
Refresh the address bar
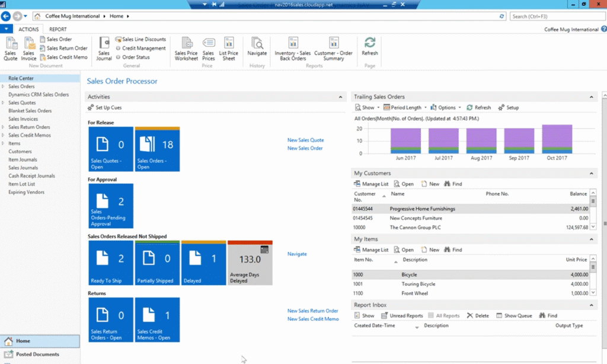501,16
